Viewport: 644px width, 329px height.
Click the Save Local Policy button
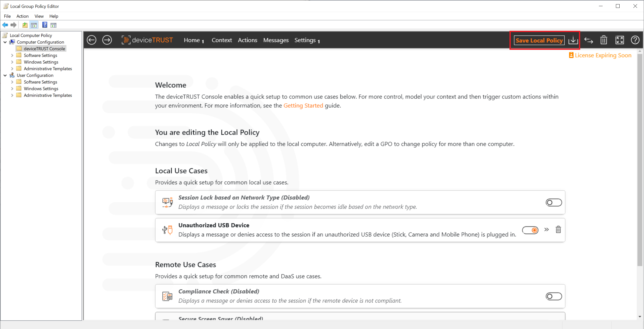[x=539, y=40]
